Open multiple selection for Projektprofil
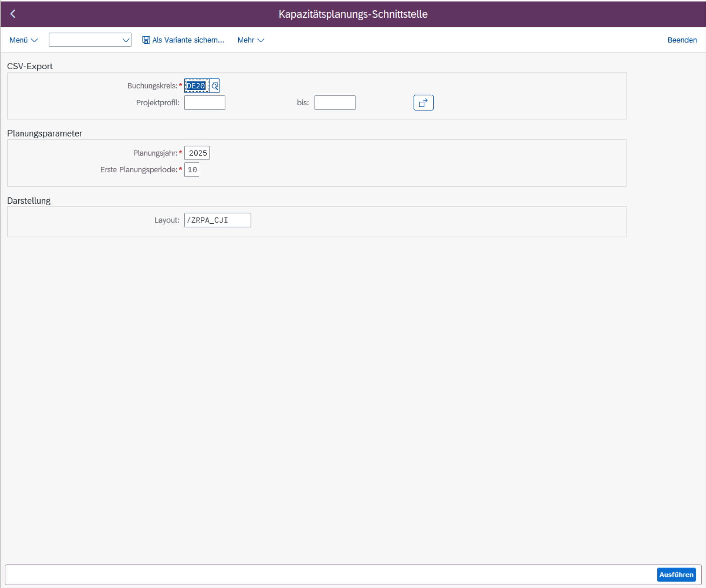This screenshot has width=706, height=588. coord(423,103)
